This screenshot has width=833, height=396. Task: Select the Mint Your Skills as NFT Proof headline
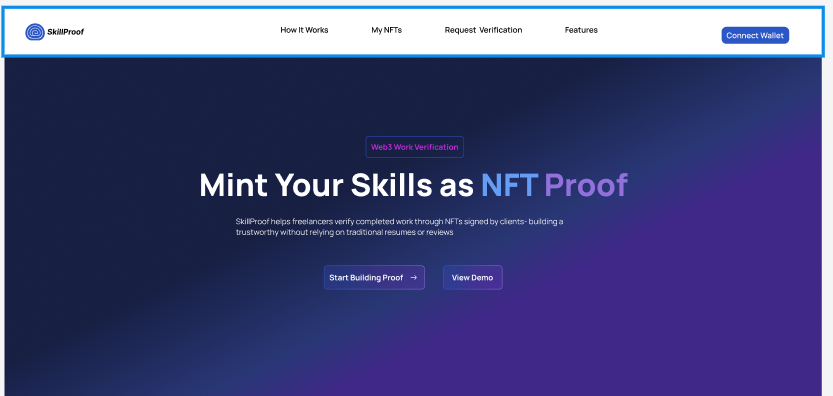(413, 185)
